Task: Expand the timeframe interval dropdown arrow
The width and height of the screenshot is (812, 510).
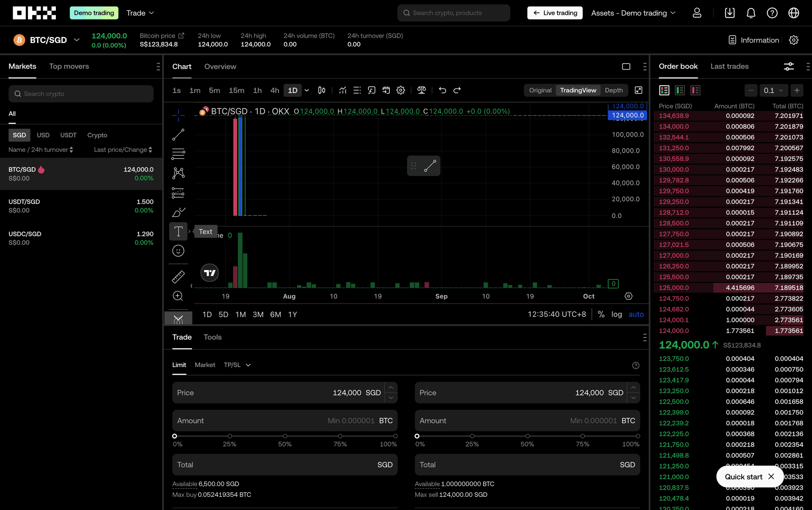Action: (x=307, y=90)
